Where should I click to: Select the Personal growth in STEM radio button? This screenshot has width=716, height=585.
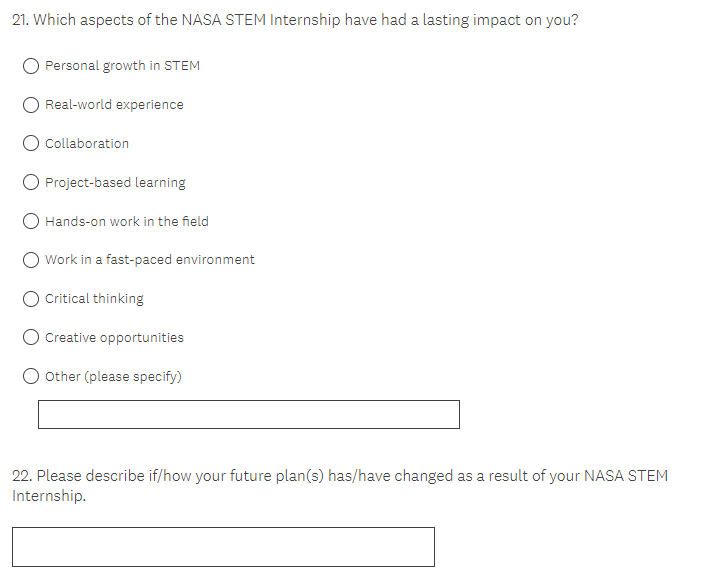(32, 66)
